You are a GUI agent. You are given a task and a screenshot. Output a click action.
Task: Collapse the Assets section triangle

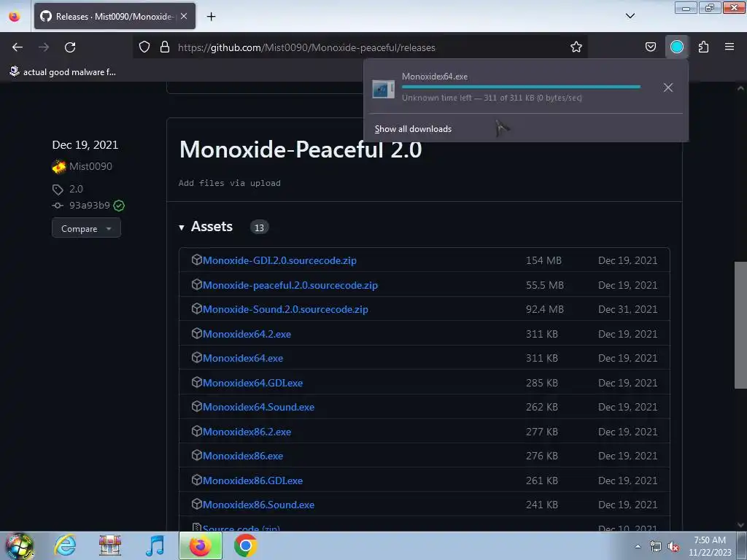182,227
